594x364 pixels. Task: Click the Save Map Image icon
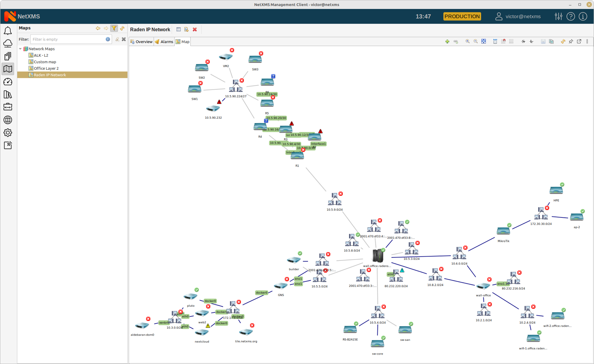click(543, 41)
